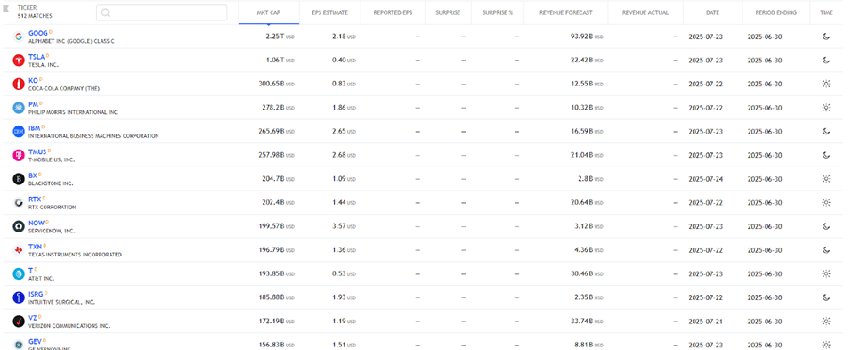
Task: Open the TXN ticker link
Action: 36,247
